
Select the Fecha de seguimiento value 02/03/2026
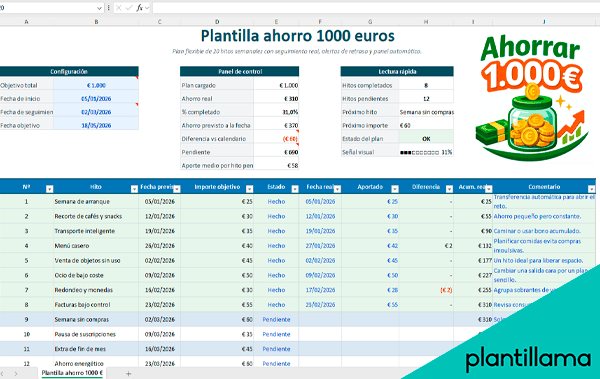(96, 112)
